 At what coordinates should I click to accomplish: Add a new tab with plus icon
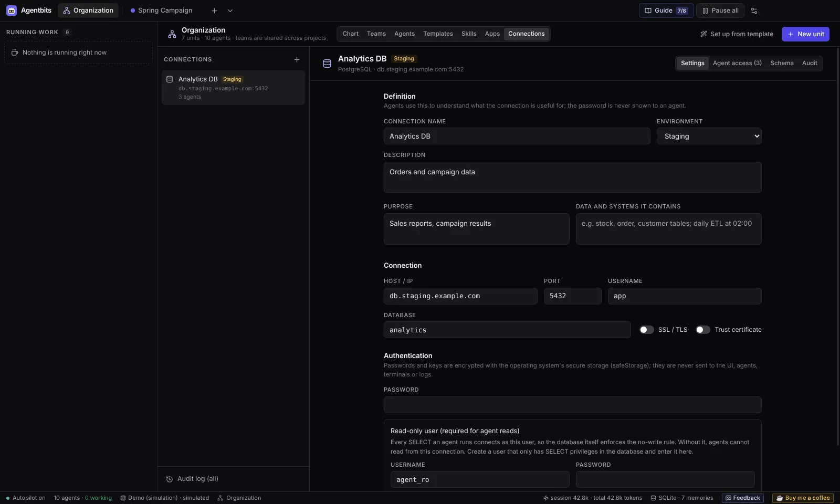214,10
